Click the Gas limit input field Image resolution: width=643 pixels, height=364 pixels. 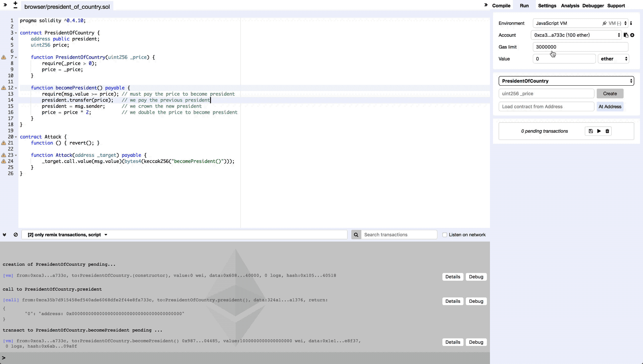[x=580, y=47]
